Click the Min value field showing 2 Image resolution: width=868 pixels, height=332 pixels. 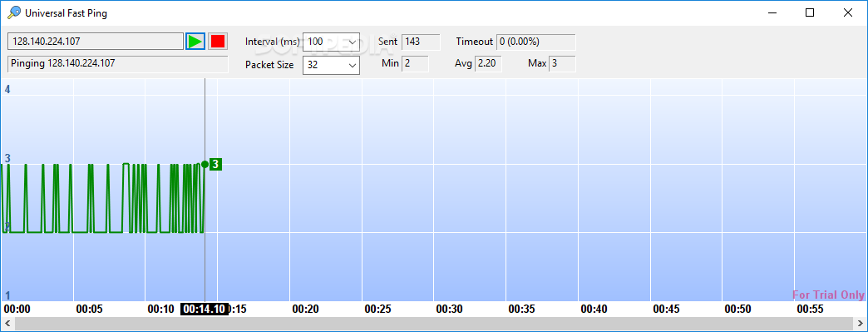coord(415,64)
